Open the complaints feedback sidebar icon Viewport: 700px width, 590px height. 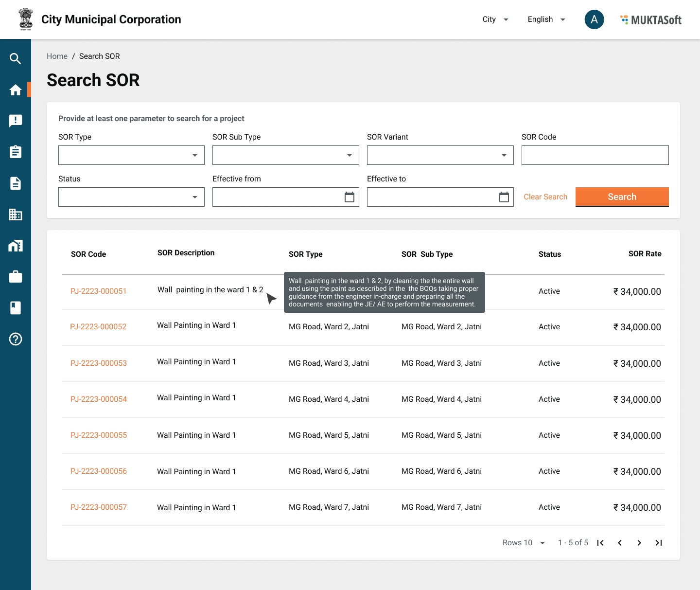coord(16,121)
